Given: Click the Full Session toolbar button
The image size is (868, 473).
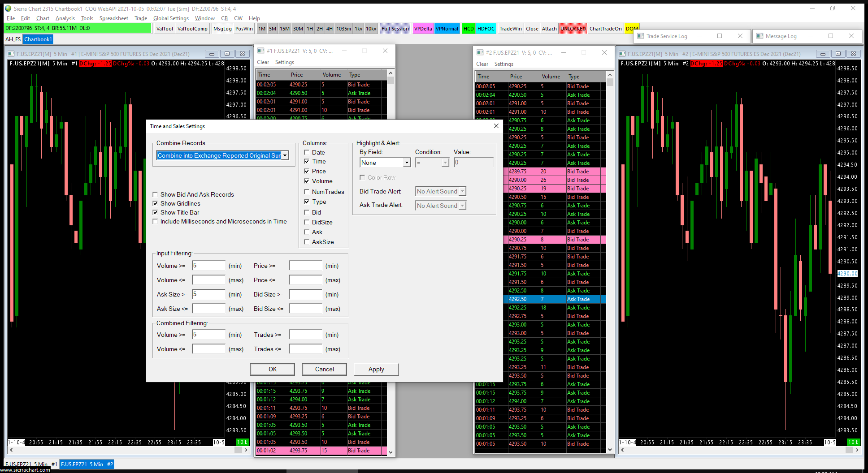Looking at the screenshot, I should (395, 29).
